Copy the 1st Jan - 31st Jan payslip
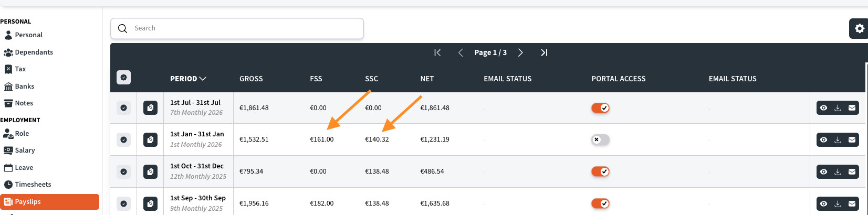Screen dimensions: 868x215 click(x=150, y=140)
